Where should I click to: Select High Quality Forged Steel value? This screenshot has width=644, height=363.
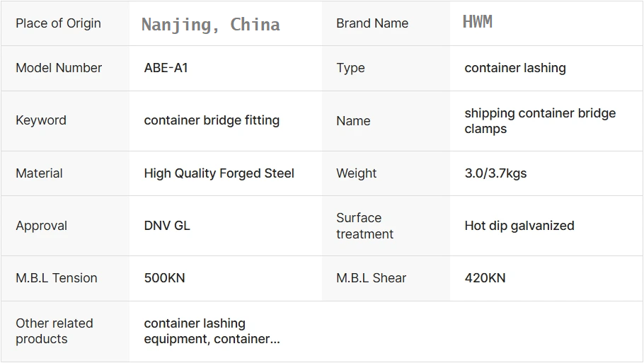(x=219, y=173)
